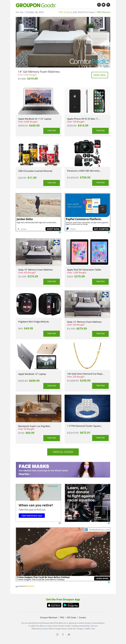
Task: Open the Face Masks Shop Now banner
Action: pos(63,470)
